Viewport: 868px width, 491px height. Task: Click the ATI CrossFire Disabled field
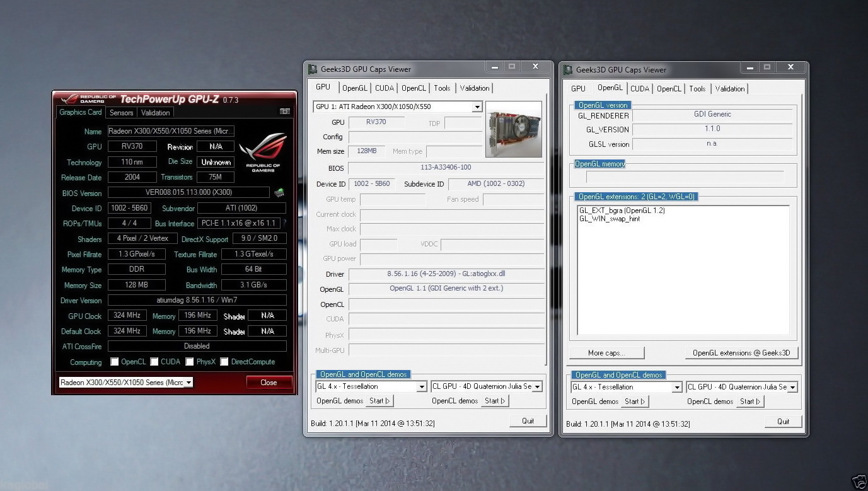pyautogui.click(x=197, y=346)
